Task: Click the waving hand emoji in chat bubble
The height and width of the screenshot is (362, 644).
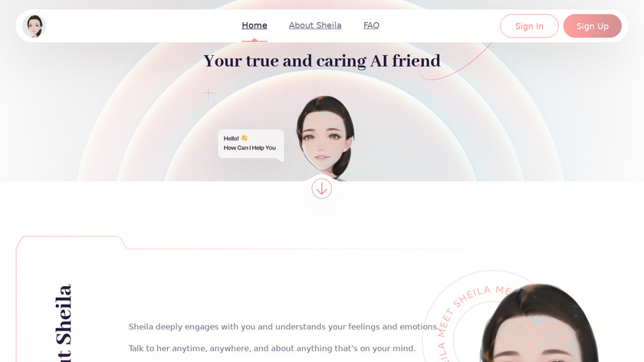Action: click(x=245, y=138)
